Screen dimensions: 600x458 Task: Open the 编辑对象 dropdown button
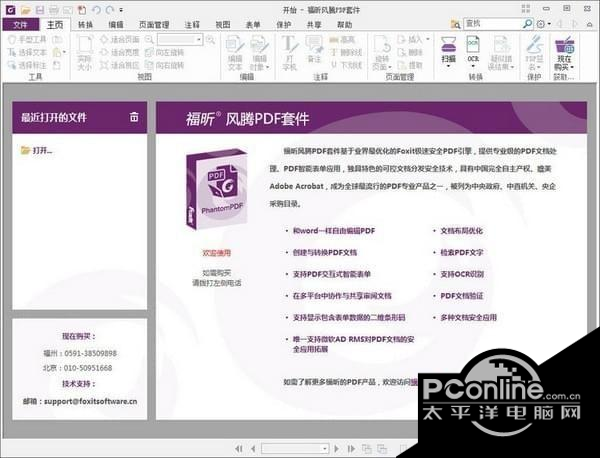pyautogui.click(x=260, y=53)
